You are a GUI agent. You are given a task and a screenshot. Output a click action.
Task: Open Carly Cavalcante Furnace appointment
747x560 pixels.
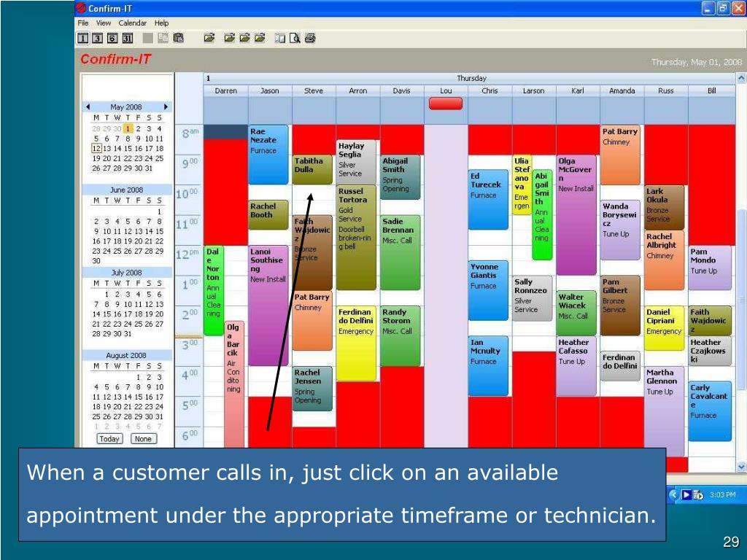(x=709, y=411)
